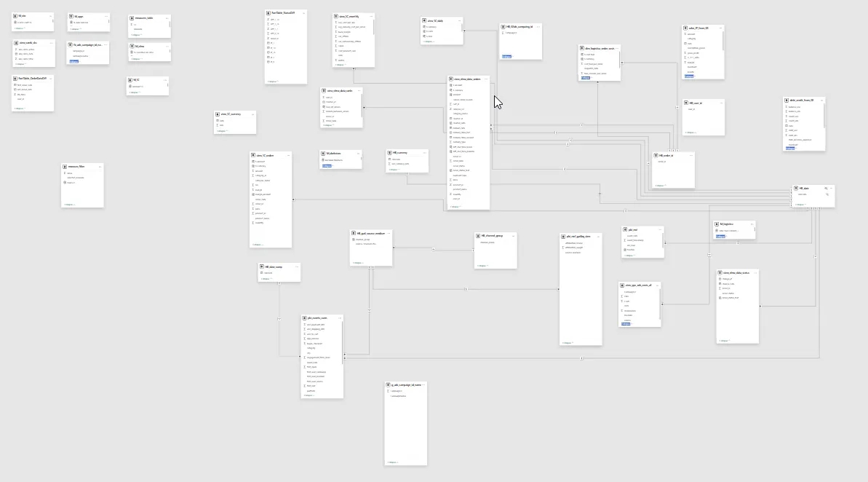Toggle eye icon beside the HB_date field row
The image size is (868, 482).
[827, 194]
